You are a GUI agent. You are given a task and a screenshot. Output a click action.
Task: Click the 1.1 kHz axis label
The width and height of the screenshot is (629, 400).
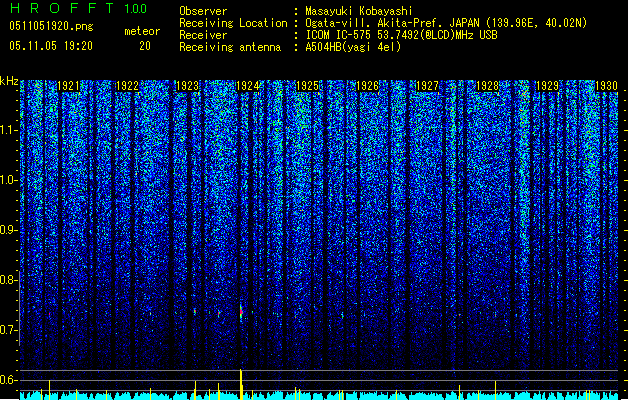click(x=9, y=130)
